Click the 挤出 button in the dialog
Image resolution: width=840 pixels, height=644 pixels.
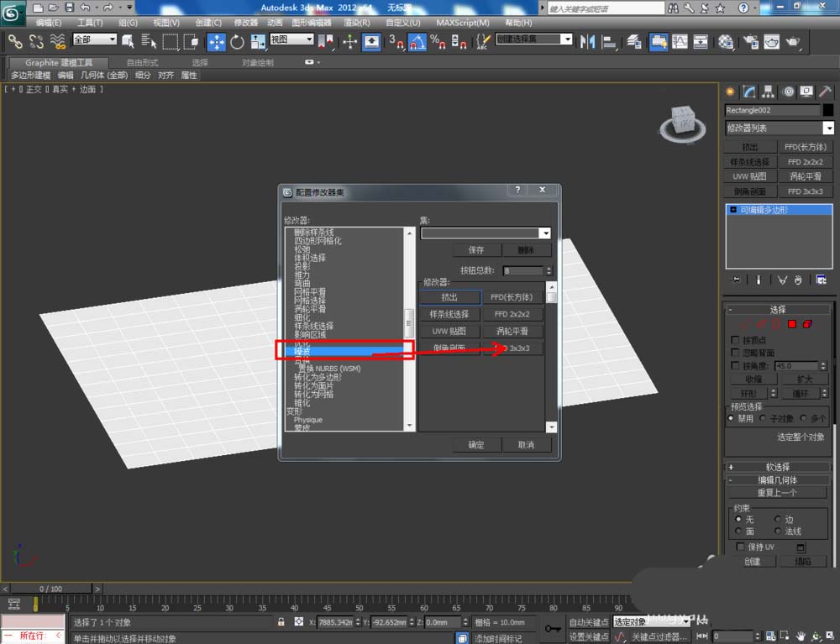pos(449,297)
